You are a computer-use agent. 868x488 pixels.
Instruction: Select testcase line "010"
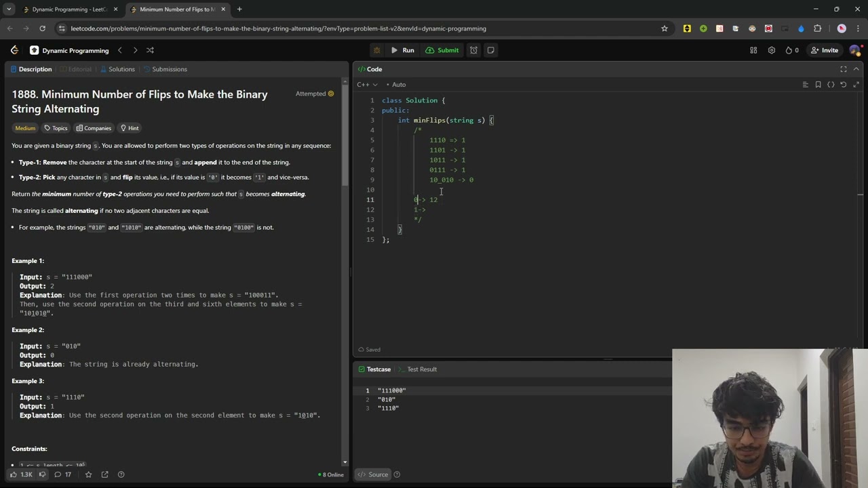387,399
